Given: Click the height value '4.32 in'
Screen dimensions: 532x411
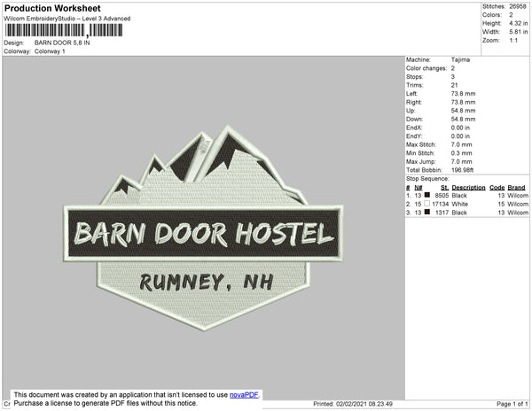Looking at the screenshot, I should tap(518, 23).
